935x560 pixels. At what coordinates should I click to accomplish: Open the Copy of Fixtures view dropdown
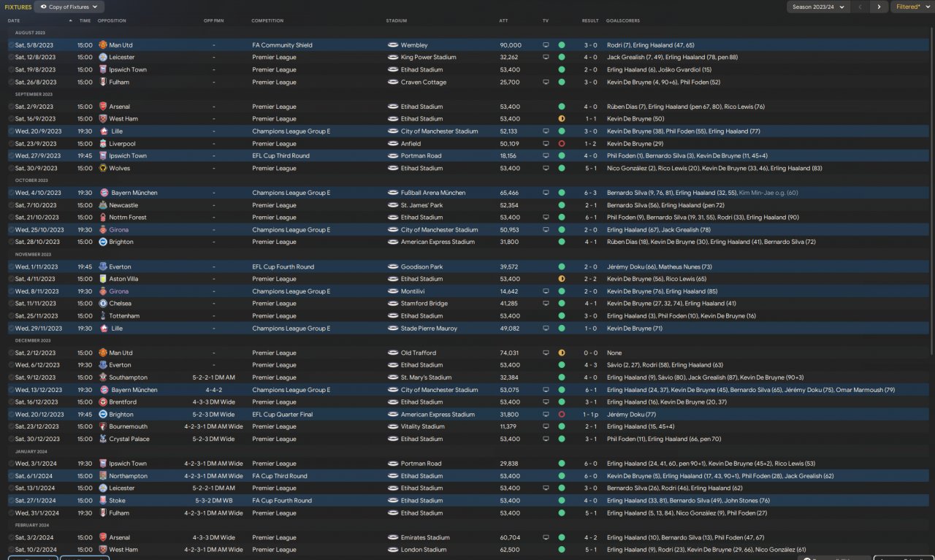pos(68,7)
